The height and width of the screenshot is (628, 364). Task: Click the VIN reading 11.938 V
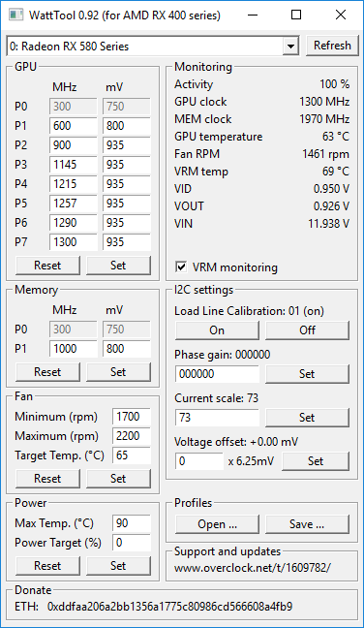pos(329,224)
